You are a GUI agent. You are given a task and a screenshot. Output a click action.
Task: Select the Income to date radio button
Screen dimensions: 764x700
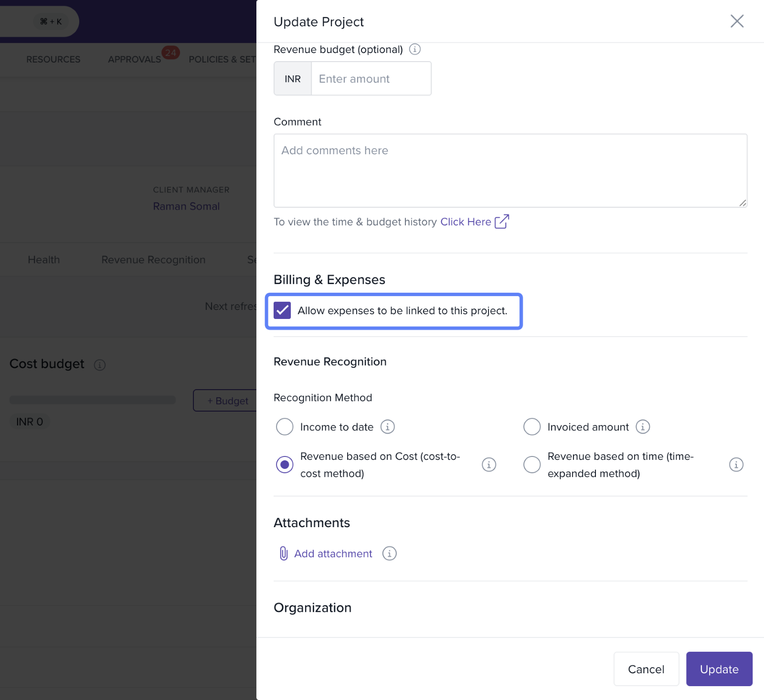285,427
